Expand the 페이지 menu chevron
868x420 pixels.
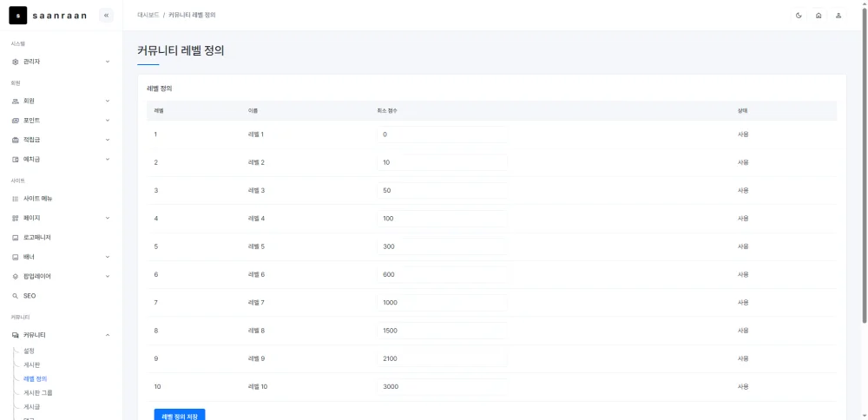[108, 218]
